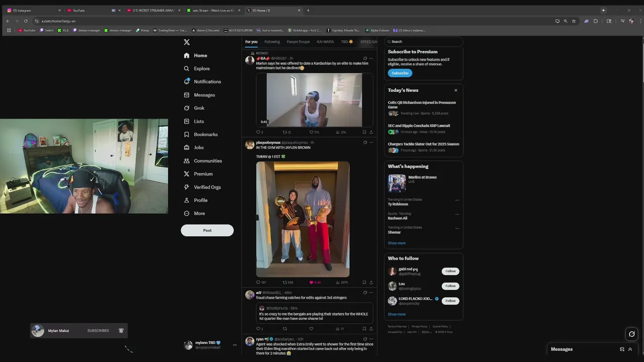Screen dimensions: 644x362
Task: Switch to the Following tab
Action: [272, 42]
